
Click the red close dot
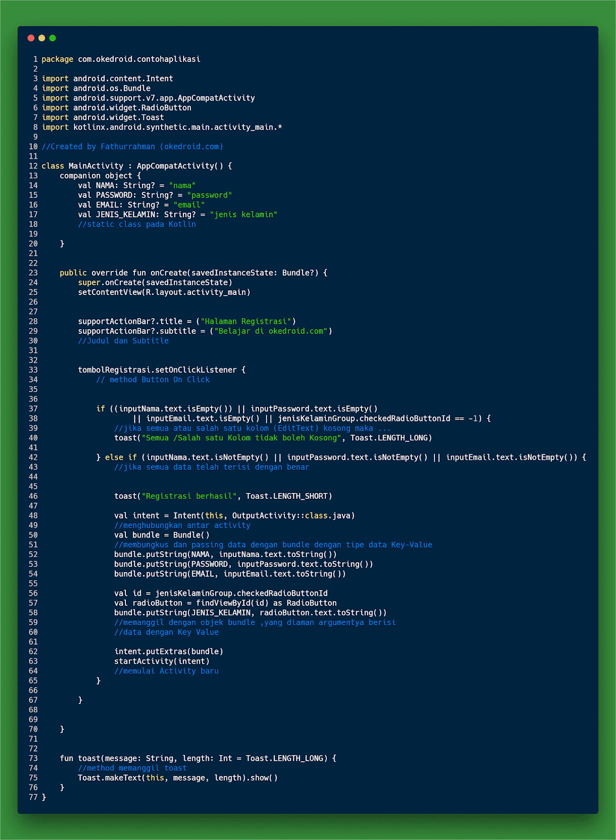coord(31,38)
